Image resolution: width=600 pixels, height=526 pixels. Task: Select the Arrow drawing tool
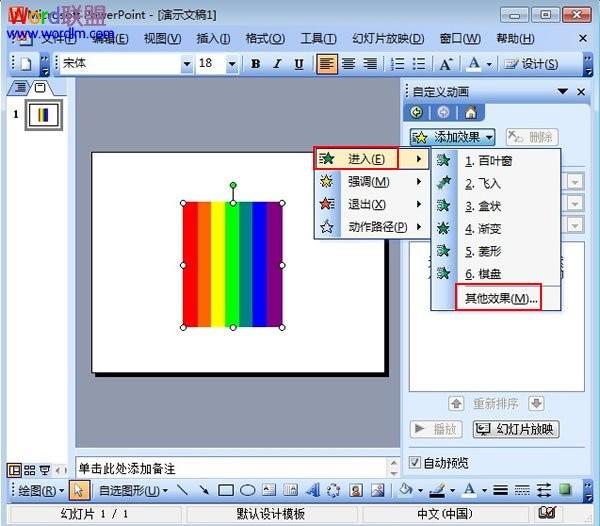pos(204,490)
